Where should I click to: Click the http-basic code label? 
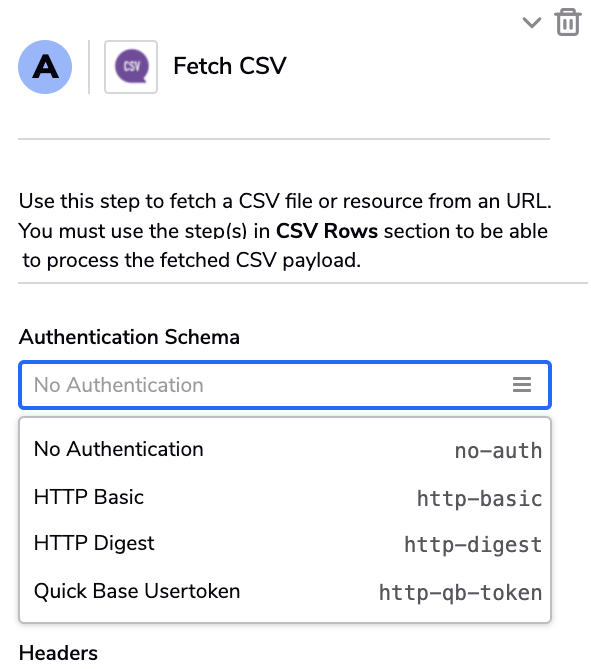(x=479, y=499)
